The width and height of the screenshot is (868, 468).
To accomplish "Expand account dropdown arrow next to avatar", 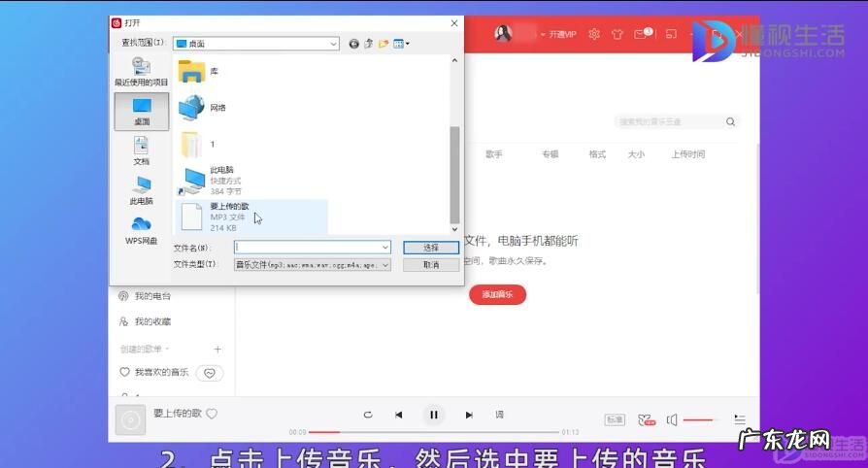I will (x=543, y=34).
